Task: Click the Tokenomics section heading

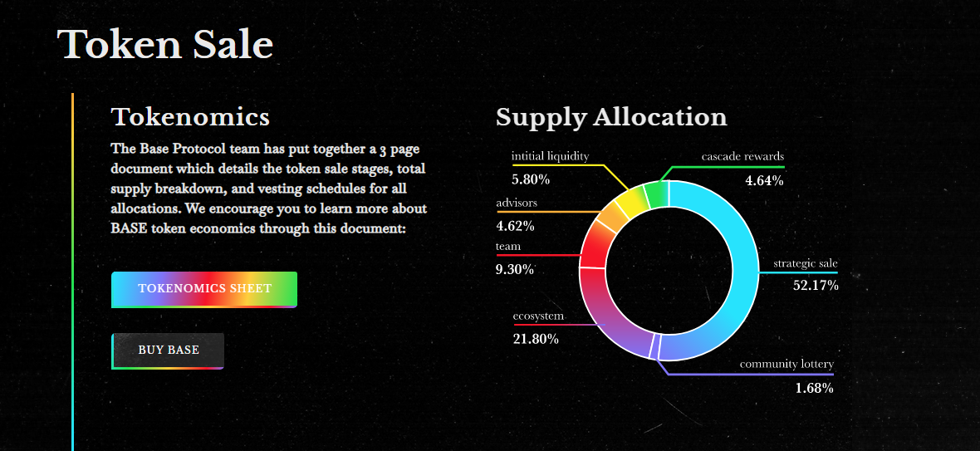Action: point(191,117)
